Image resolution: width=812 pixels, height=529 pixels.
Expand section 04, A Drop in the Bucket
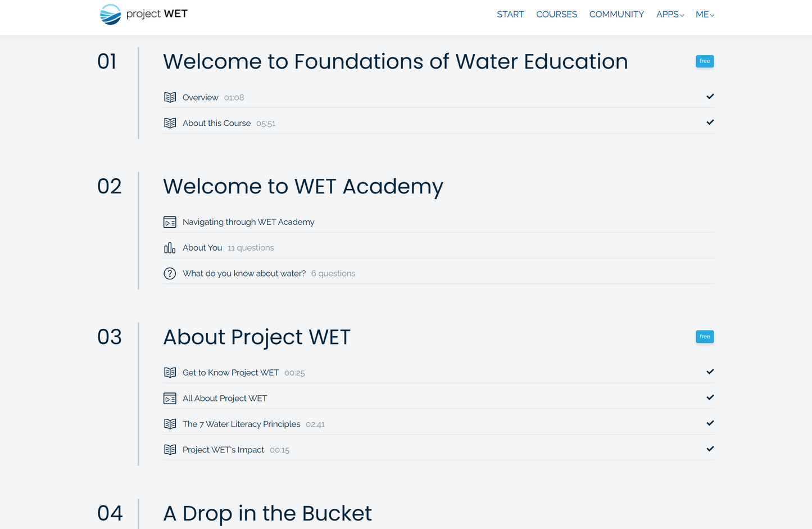pyautogui.click(x=267, y=513)
